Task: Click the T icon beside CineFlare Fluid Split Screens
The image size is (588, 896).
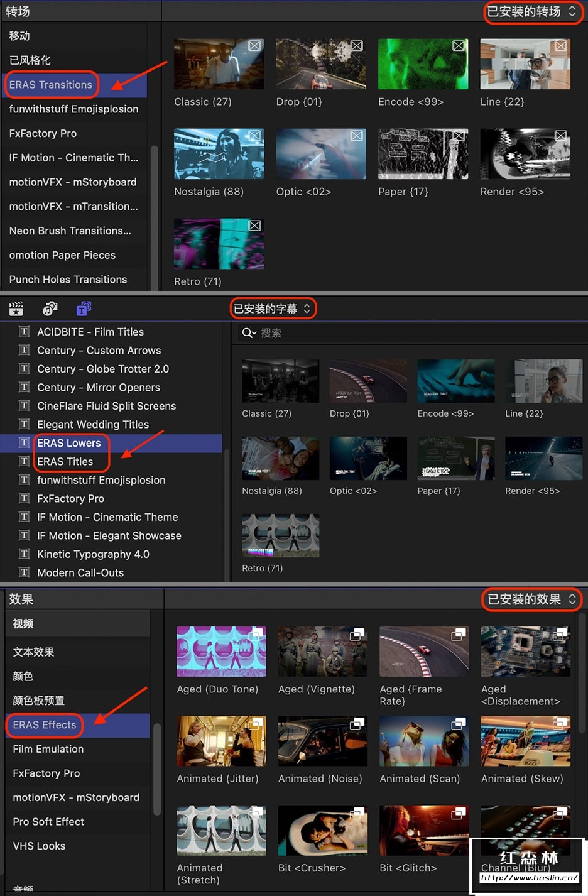Action: [x=24, y=405]
